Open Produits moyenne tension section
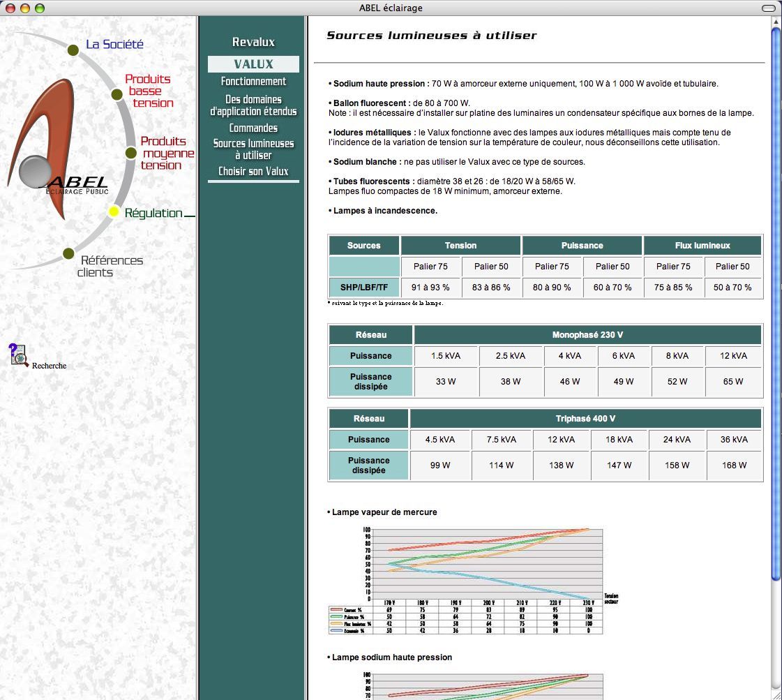This screenshot has width=782, height=700. pos(167,153)
